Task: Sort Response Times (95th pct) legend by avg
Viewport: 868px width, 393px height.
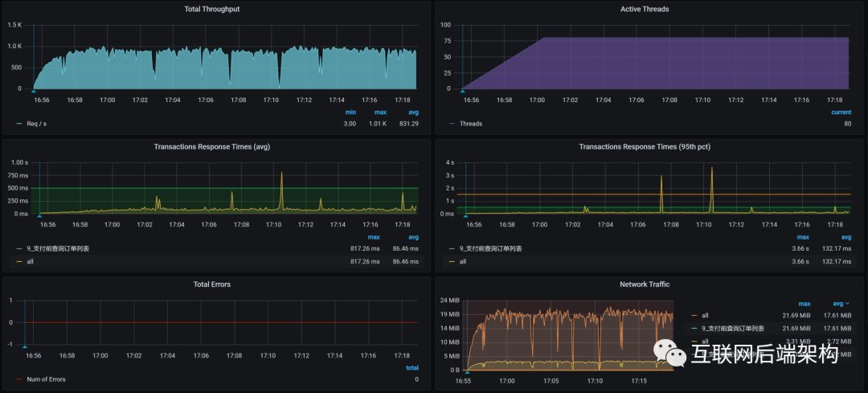Action: tap(845, 237)
